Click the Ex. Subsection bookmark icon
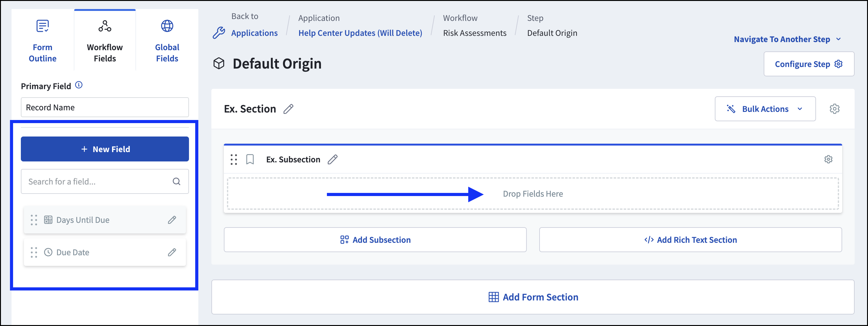This screenshot has width=868, height=326. [250, 160]
